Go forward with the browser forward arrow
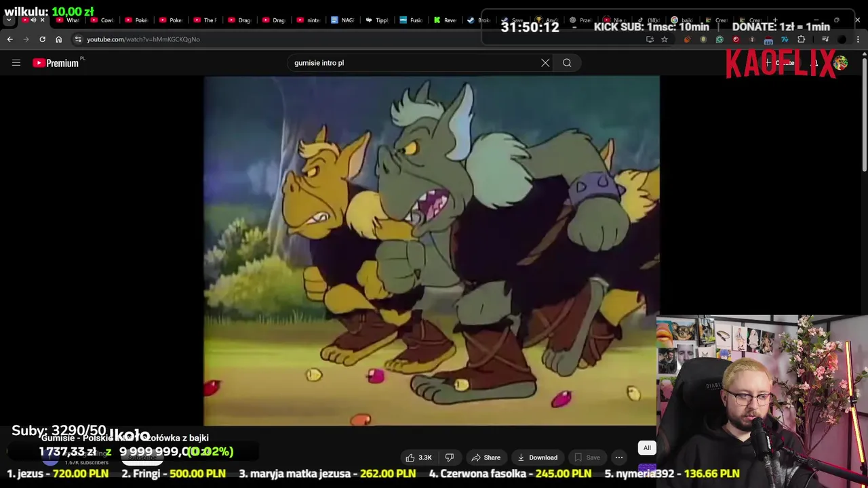Screen dimensions: 868x488 tap(26, 39)
